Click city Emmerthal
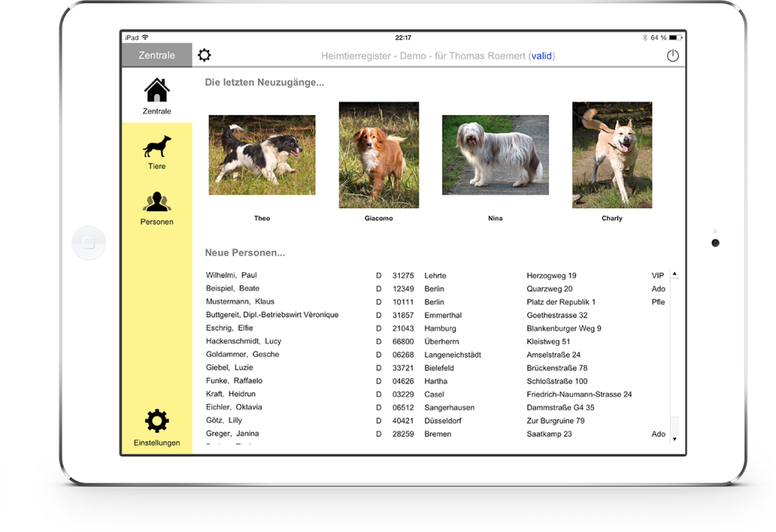 443,315
